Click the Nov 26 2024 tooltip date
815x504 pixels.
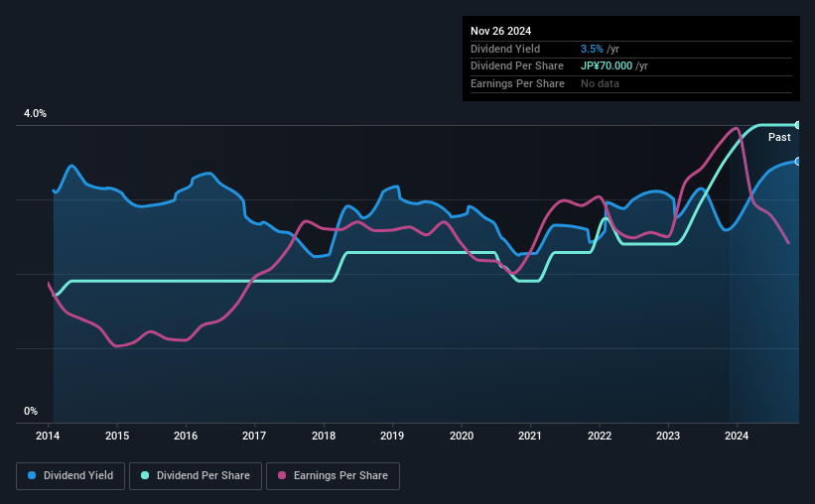(500, 31)
